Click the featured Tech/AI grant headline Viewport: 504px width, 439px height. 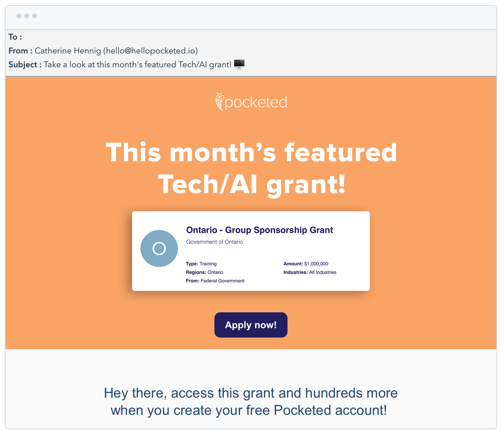pyautogui.click(x=252, y=168)
